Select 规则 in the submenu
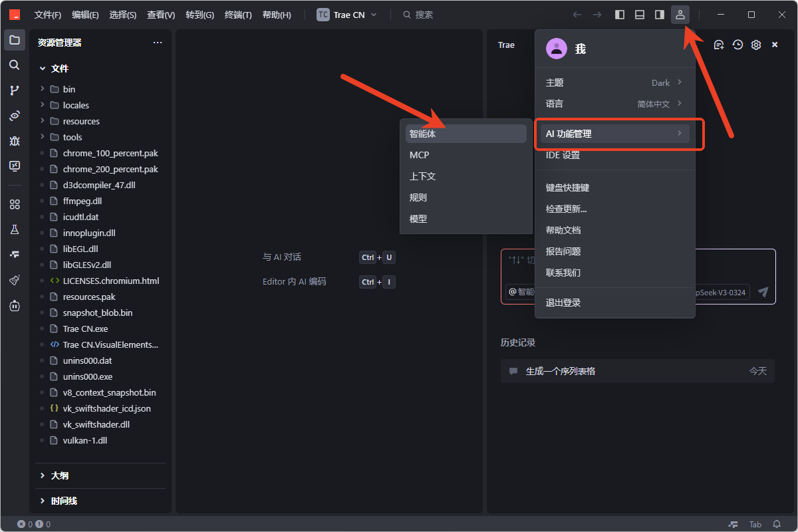798x532 pixels. [466, 198]
